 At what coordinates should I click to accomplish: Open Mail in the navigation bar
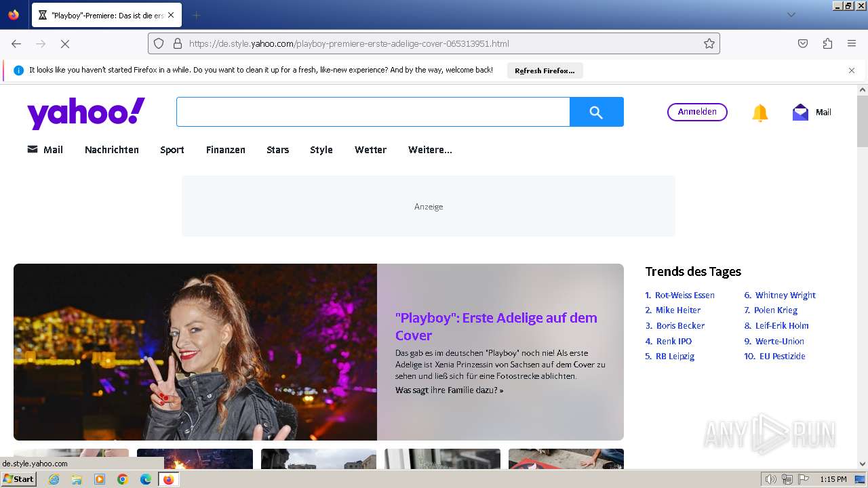click(x=45, y=150)
